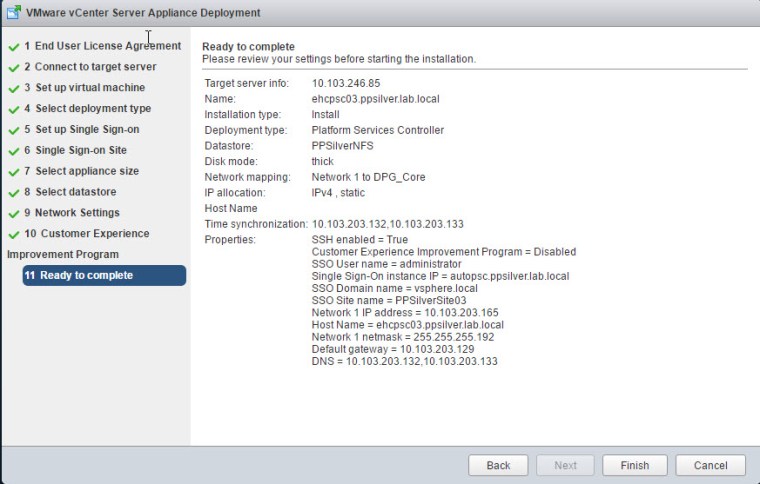Go to step 4 Select deployment type

tap(88, 108)
